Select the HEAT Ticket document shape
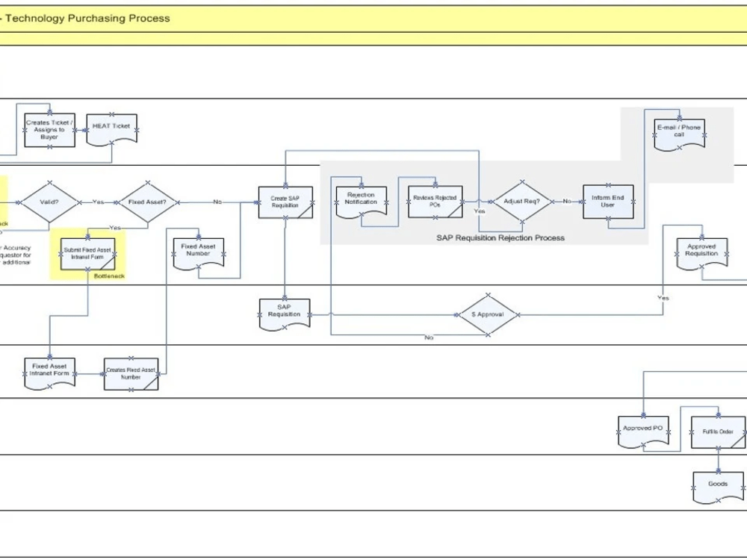The image size is (747, 560). pos(111,127)
